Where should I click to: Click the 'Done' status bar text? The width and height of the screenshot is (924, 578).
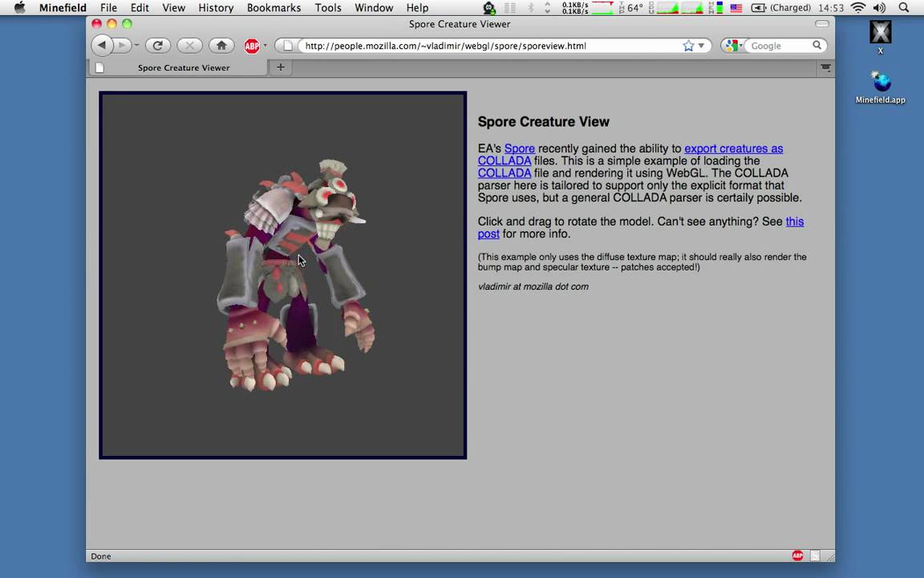pyautogui.click(x=101, y=556)
